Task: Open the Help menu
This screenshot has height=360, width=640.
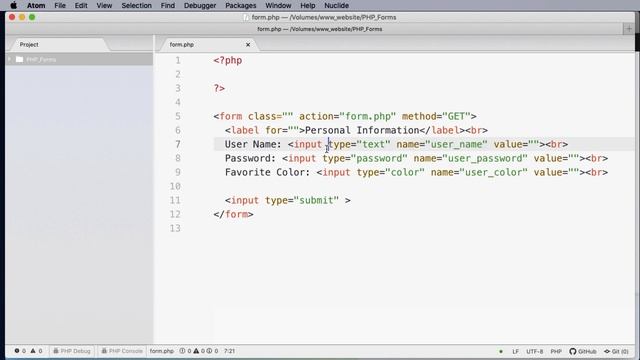Action: click(307, 6)
